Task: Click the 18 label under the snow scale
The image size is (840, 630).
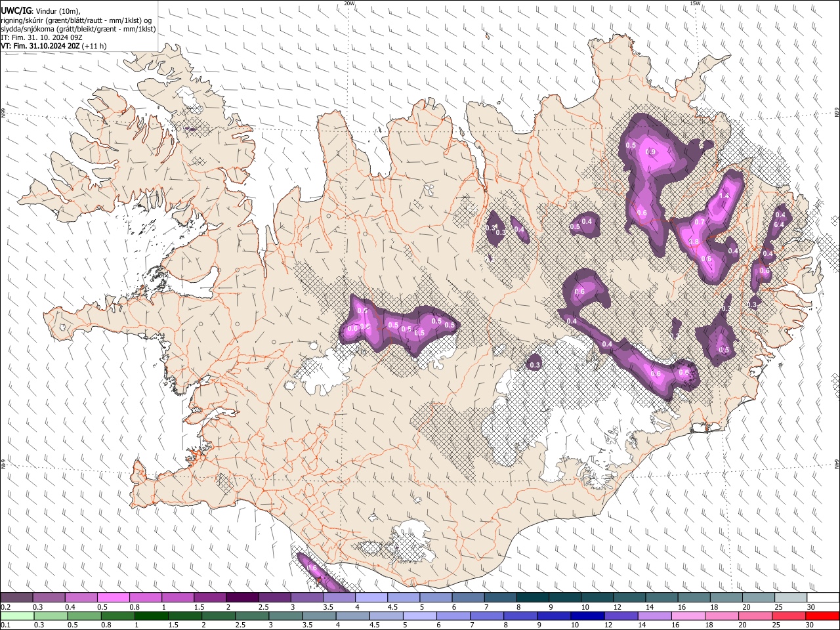Action: [714, 607]
